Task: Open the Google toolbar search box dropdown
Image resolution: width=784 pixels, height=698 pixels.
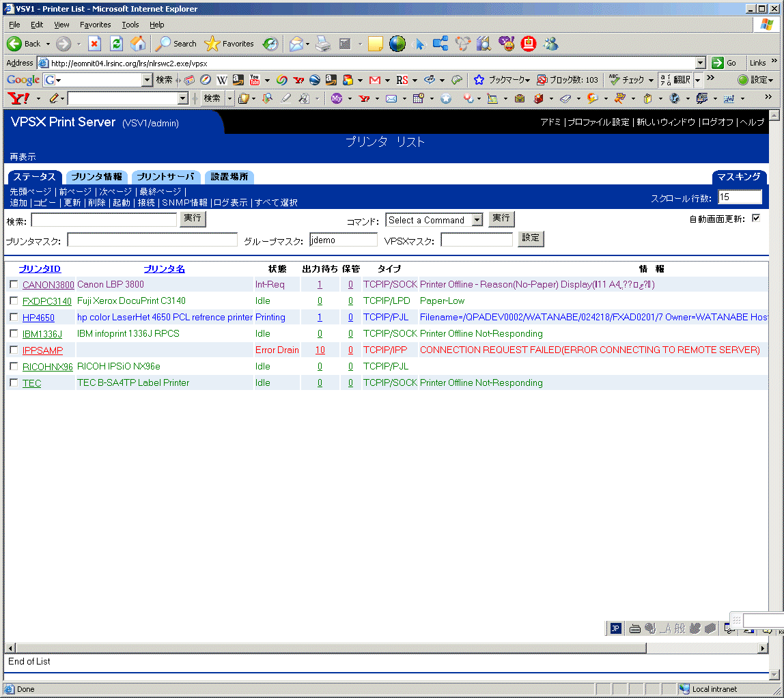Action: (x=147, y=80)
